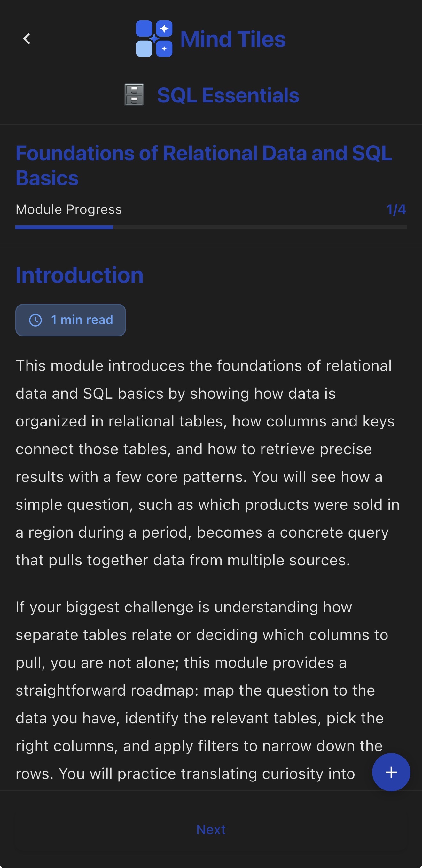This screenshot has width=422, height=868.
Task: Tap the Introduction section heading
Action: pyautogui.click(x=79, y=275)
